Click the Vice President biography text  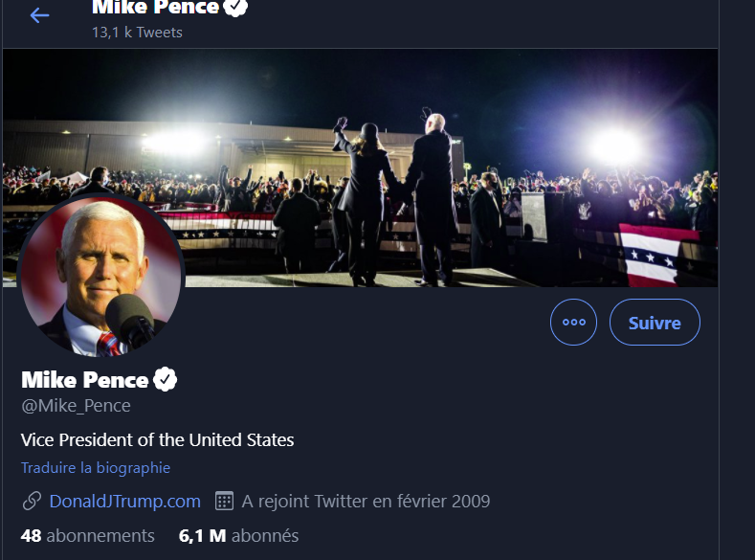pos(157,439)
